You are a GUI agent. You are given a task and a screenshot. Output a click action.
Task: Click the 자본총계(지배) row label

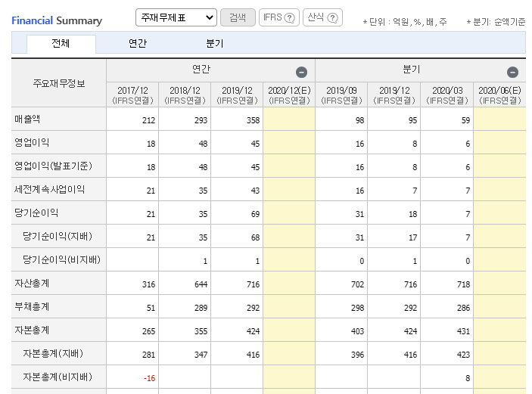point(53,353)
